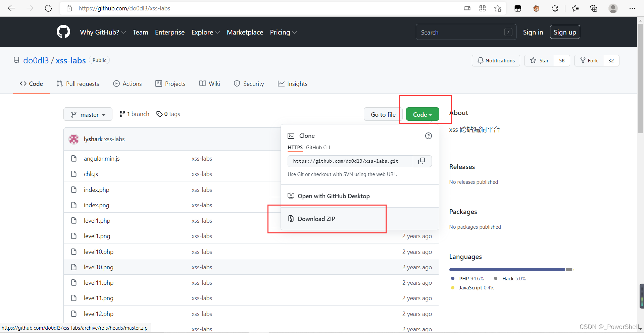Switch to the Security tab
Viewport: 644px width, 333px height.
(x=249, y=84)
